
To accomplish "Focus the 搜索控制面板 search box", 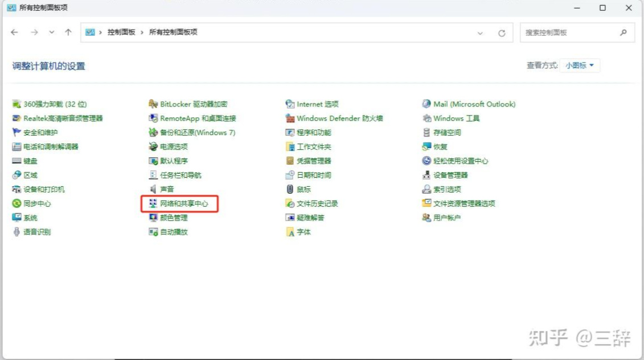I will pos(569,32).
